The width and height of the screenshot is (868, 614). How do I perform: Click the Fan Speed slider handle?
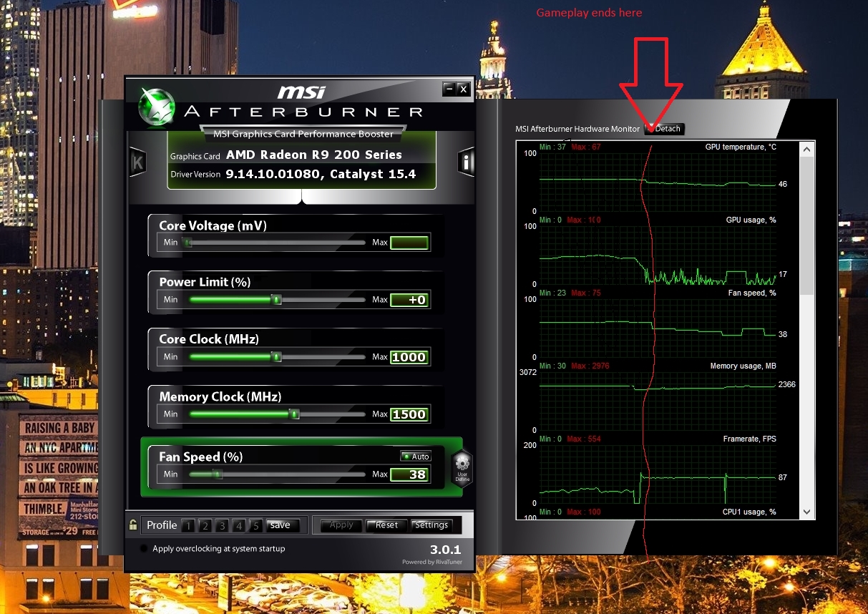click(x=218, y=474)
